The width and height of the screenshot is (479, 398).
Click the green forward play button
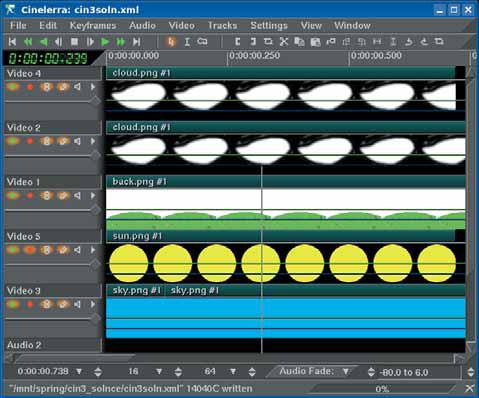pyautogui.click(x=105, y=42)
